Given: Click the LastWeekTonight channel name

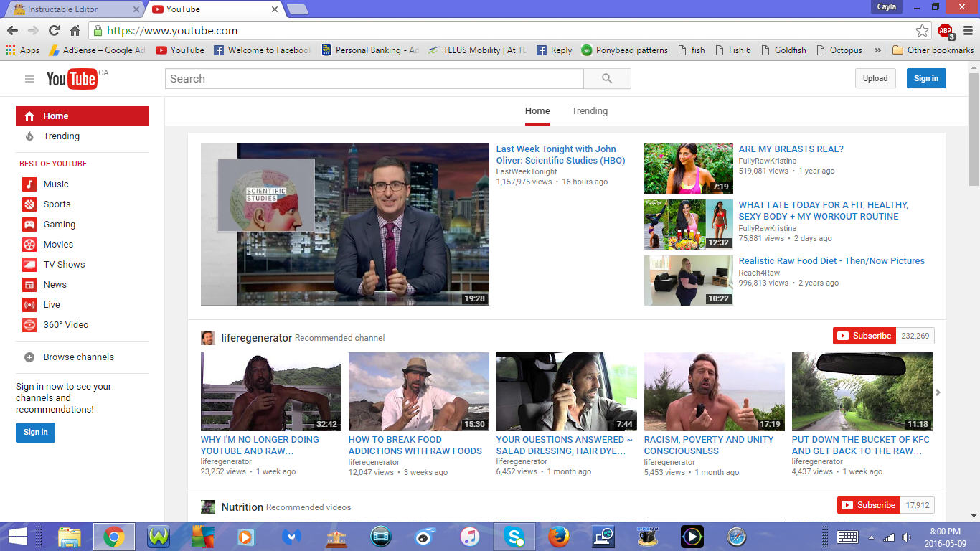Looking at the screenshot, I should (x=527, y=172).
